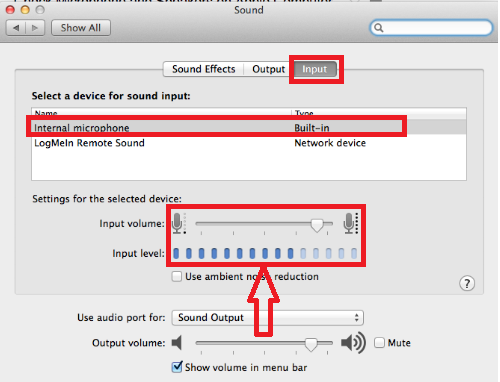Click the Output volume slider knob
The image size is (500, 382).
point(311,345)
